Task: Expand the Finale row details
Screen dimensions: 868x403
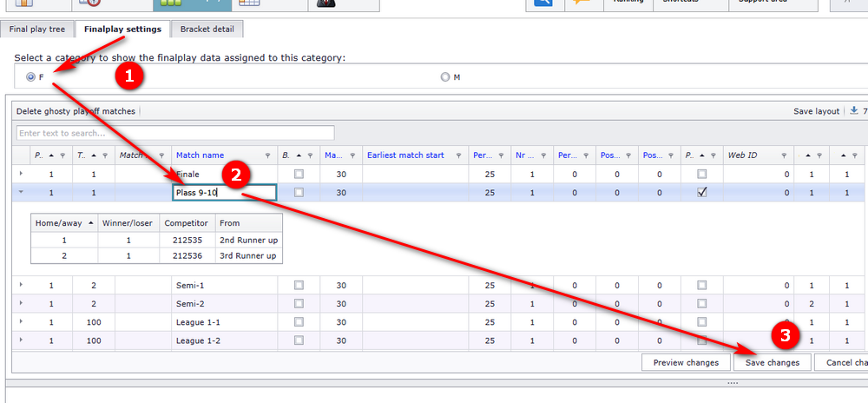Action: click(x=21, y=174)
